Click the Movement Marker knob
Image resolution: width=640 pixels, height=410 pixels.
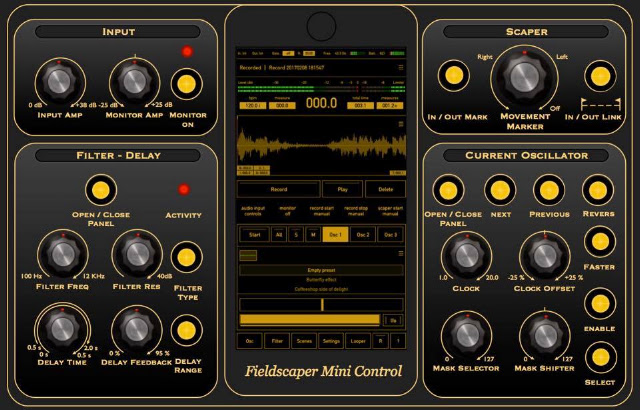pyautogui.click(x=524, y=78)
